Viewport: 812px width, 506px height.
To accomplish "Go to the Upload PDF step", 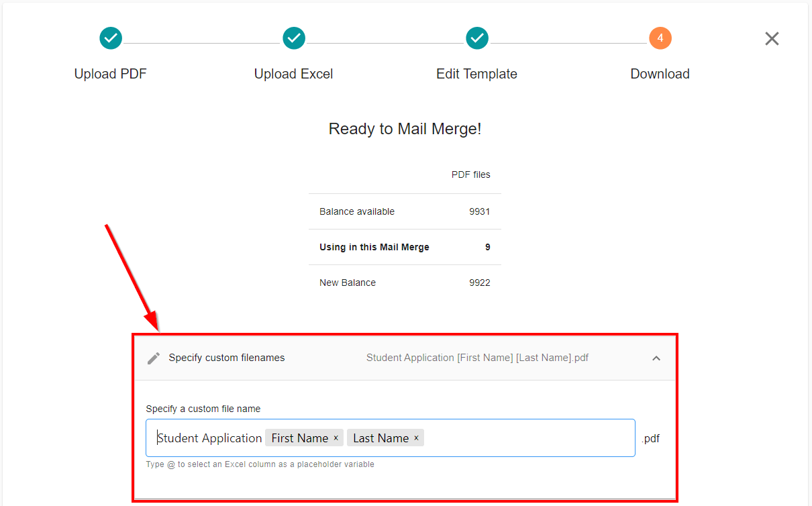I will (x=111, y=74).
